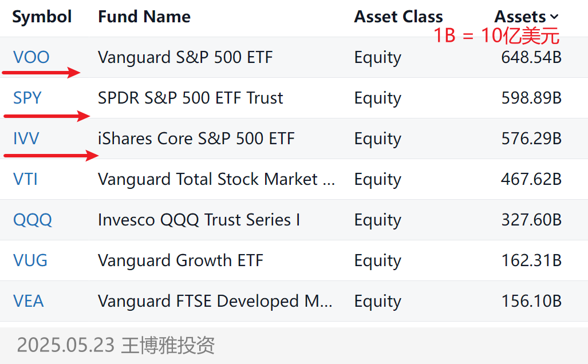Open the VUG ticker link
588x364 pixels.
pyautogui.click(x=30, y=260)
